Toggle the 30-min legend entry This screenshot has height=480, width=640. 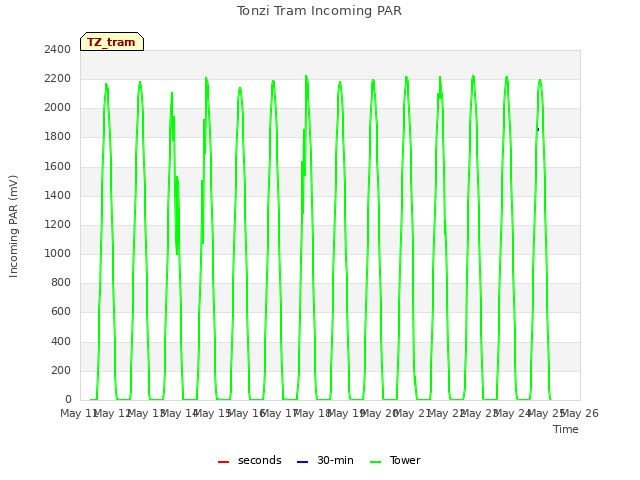[x=325, y=460]
